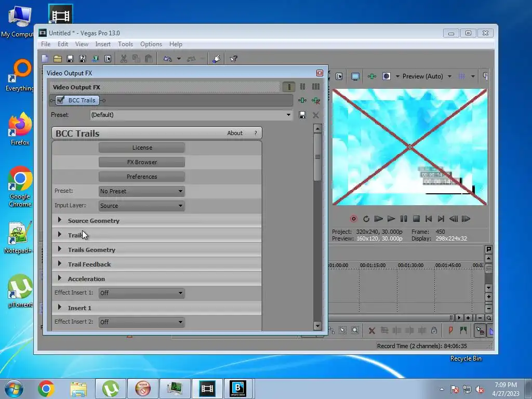Click the Boris update checker taskbar icon

pos(238,389)
